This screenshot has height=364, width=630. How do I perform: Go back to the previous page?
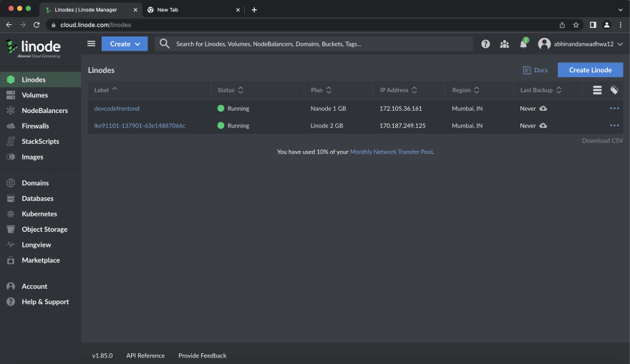coord(9,25)
